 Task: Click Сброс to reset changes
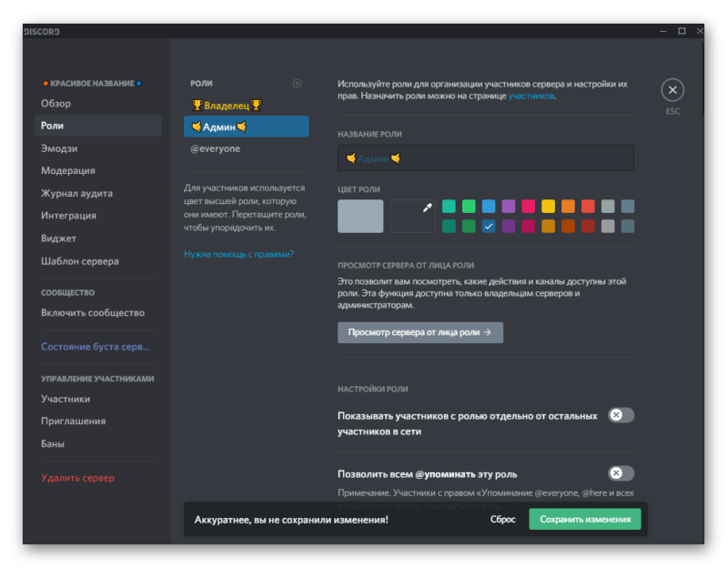coord(503,519)
